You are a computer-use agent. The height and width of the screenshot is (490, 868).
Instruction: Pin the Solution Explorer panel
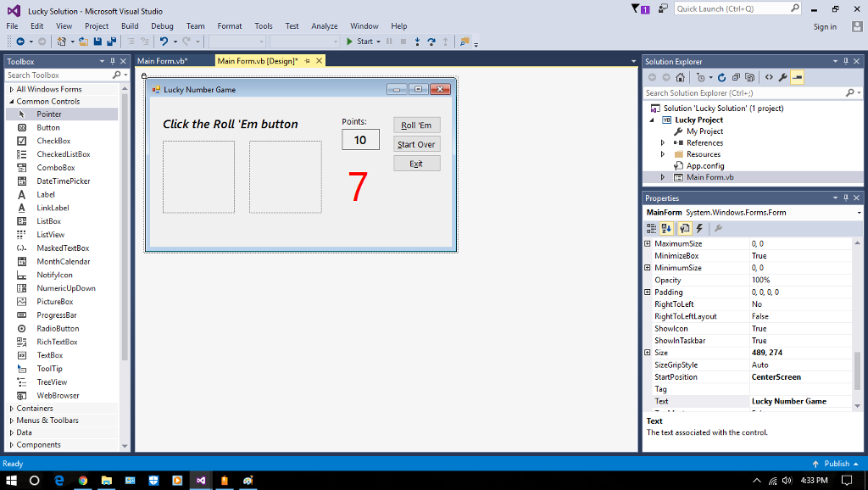click(x=846, y=61)
